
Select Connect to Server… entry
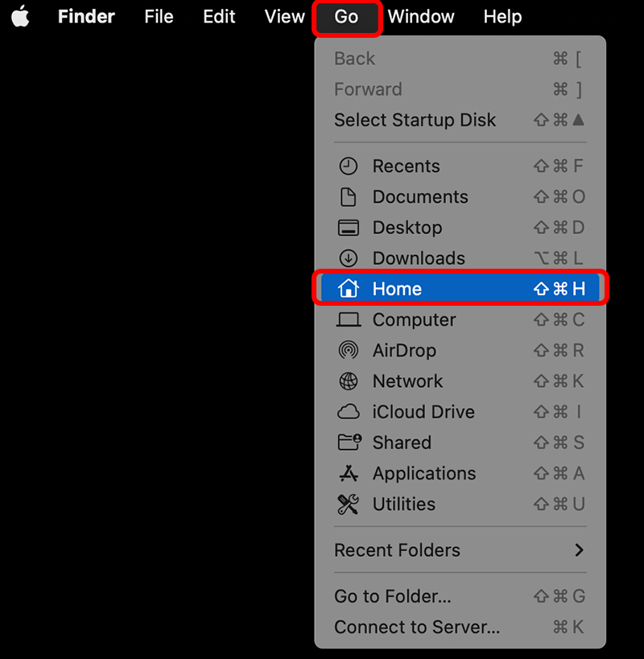point(417,628)
